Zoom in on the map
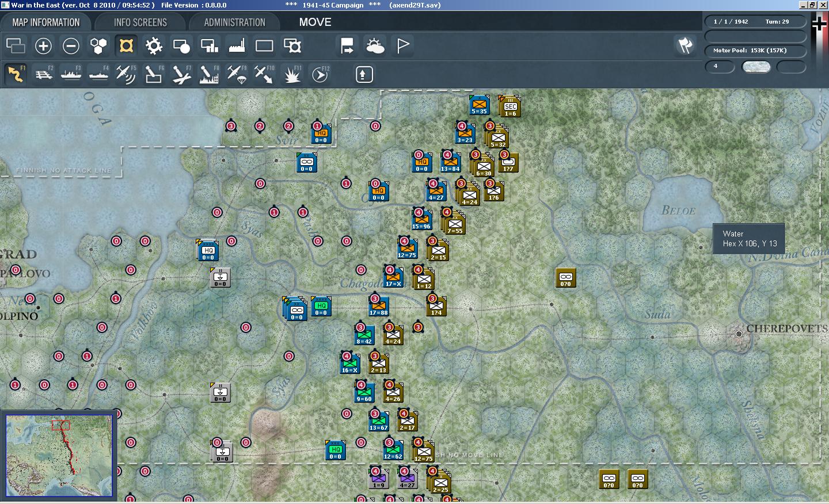The height and width of the screenshot is (504, 829). (43, 45)
